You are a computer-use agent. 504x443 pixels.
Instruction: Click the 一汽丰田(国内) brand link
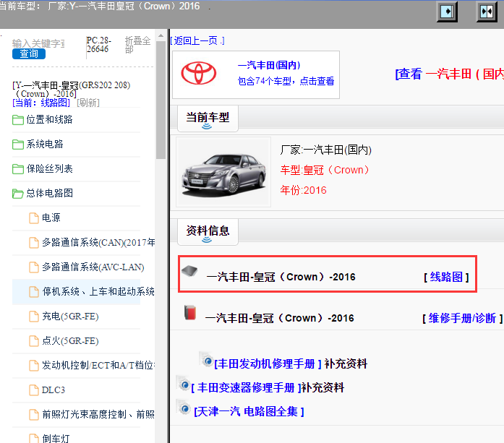pyautogui.click(x=269, y=65)
